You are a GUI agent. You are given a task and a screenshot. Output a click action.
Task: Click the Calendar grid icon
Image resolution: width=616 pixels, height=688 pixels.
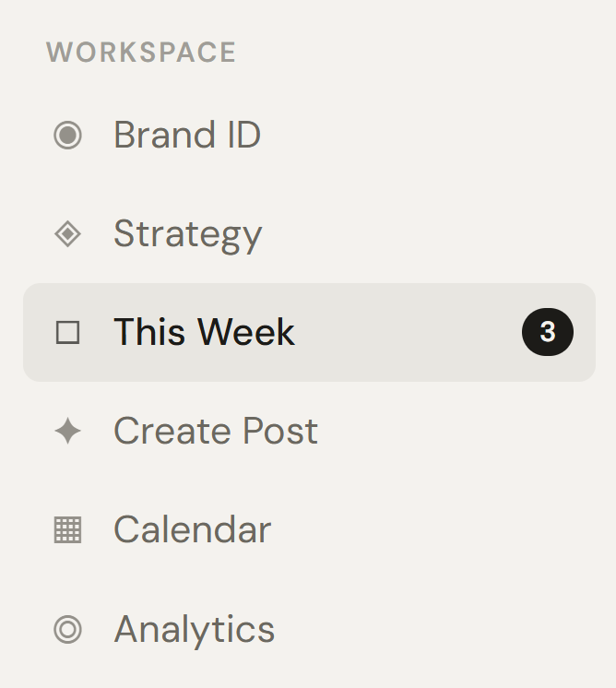67,529
